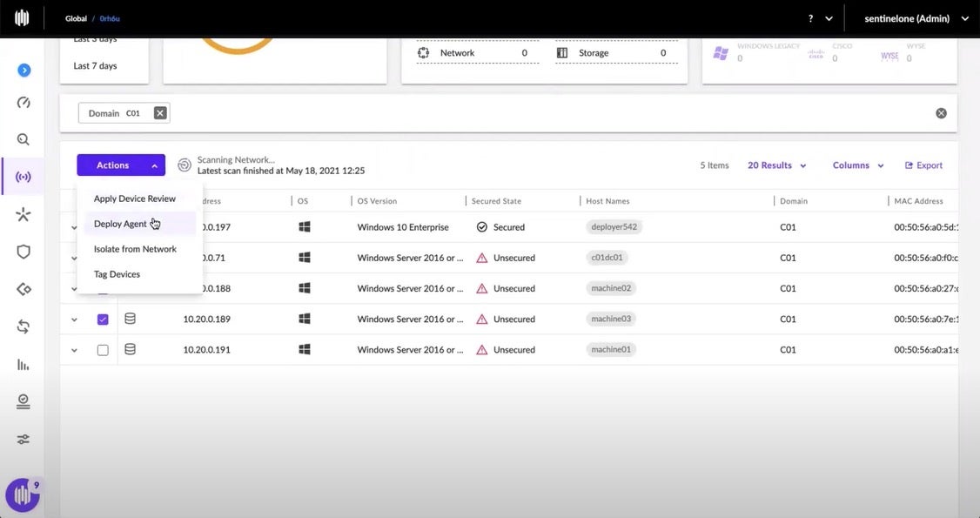Image resolution: width=980 pixels, height=518 pixels.
Task: Click the search magnifier sidebar icon
Action: (x=23, y=139)
